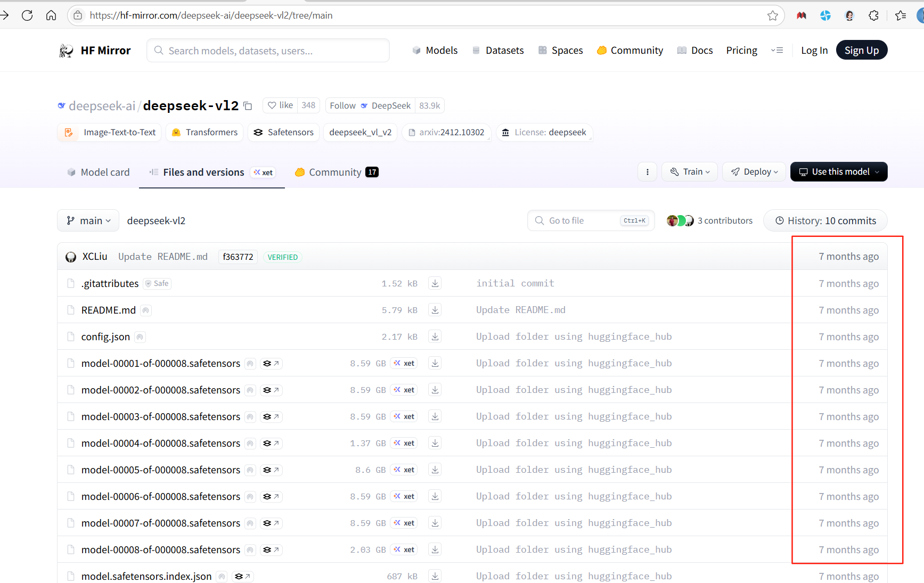
Task: Open the Community tab with 17 discussions
Action: [x=337, y=172]
